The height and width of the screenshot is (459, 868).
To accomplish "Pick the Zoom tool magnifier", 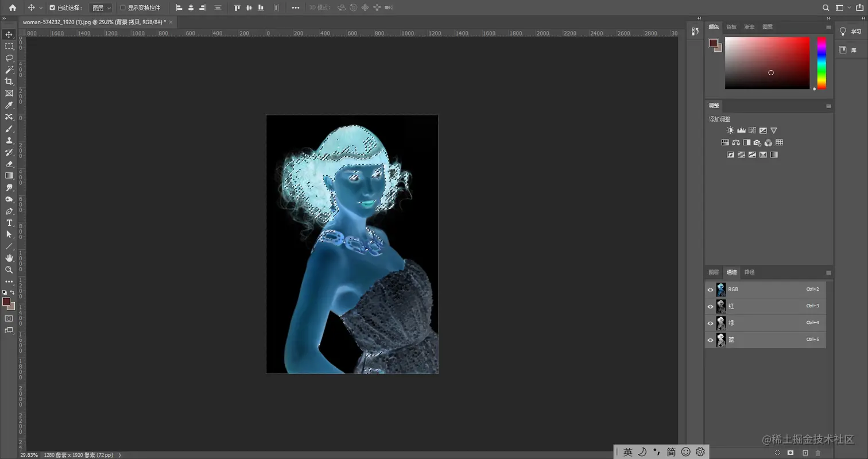I will coord(9,269).
